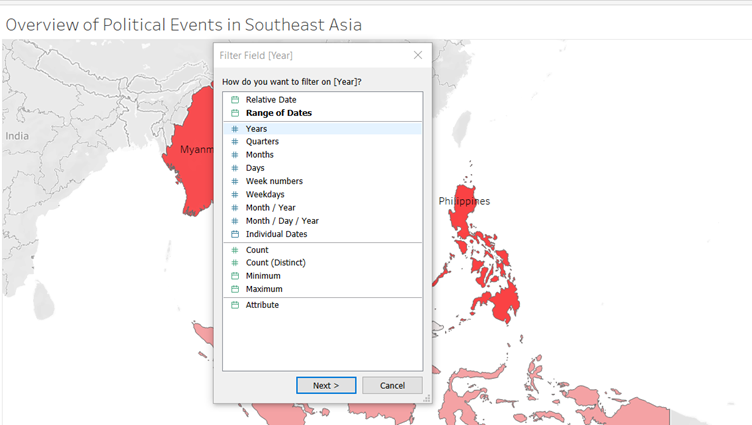The image size is (752, 425).
Task: Select the Month / Year option
Action: click(x=270, y=208)
